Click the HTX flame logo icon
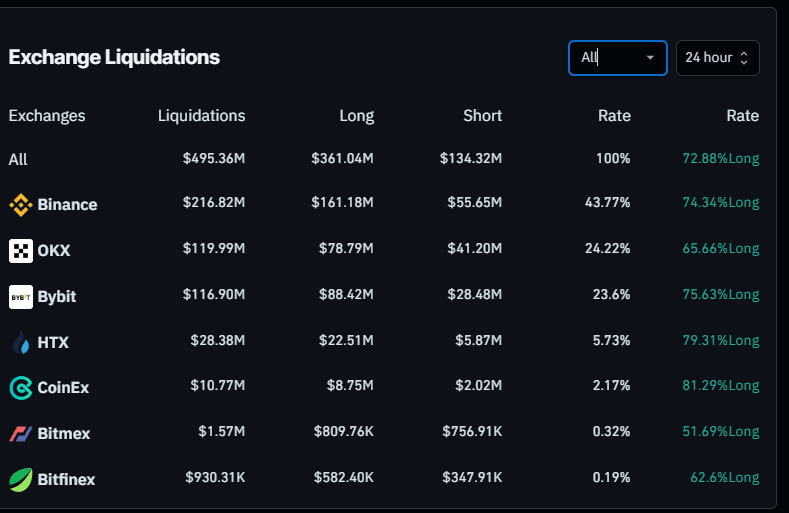The height and width of the screenshot is (513, 789). 21,343
